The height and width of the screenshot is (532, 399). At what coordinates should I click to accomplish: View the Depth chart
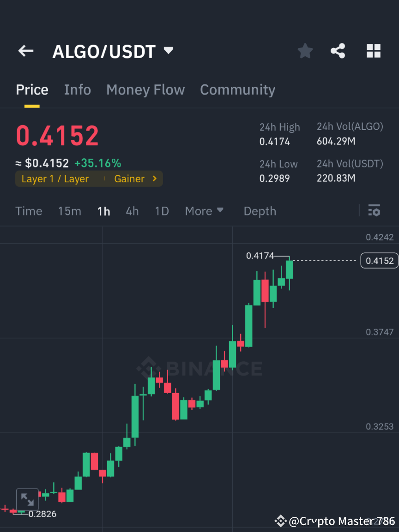[260, 211]
